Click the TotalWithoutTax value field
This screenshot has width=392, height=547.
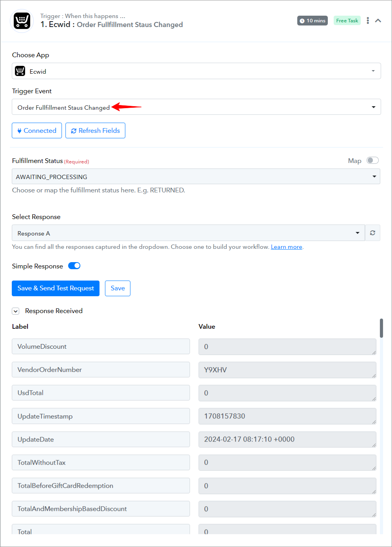tap(287, 462)
